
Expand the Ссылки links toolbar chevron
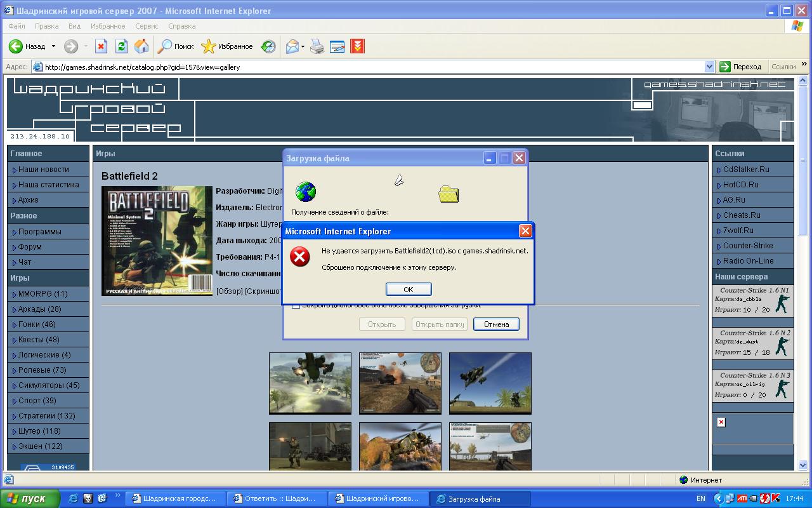click(x=804, y=64)
